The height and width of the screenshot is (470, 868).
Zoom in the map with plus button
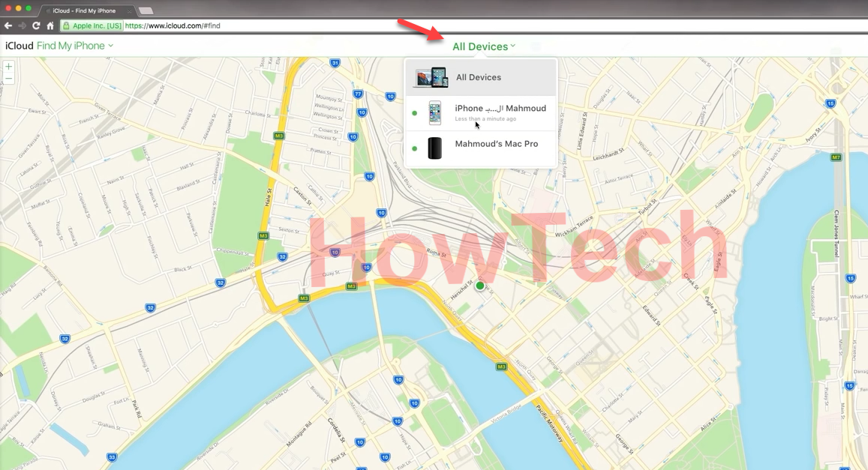coord(8,67)
